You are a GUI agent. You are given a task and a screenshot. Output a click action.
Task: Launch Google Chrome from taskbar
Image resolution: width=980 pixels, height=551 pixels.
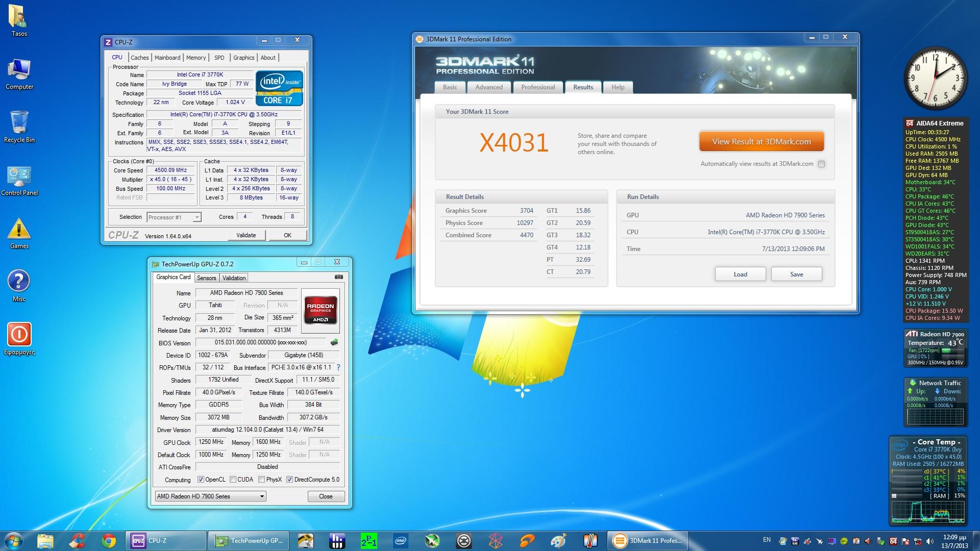(x=109, y=541)
